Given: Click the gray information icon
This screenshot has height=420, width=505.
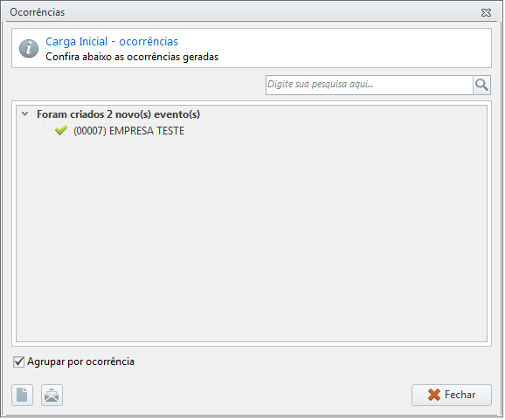Looking at the screenshot, I should click(29, 49).
